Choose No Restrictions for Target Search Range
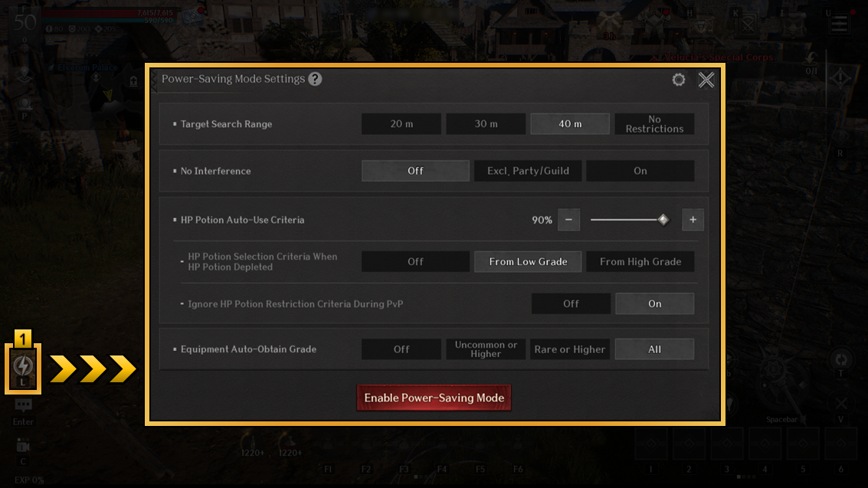Screen dimensions: 868x488 [654, 124]
